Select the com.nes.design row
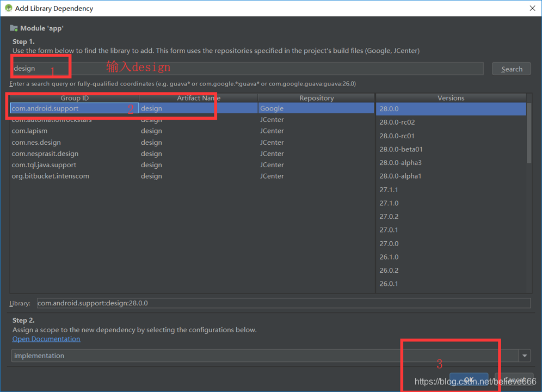 [192, 142]
